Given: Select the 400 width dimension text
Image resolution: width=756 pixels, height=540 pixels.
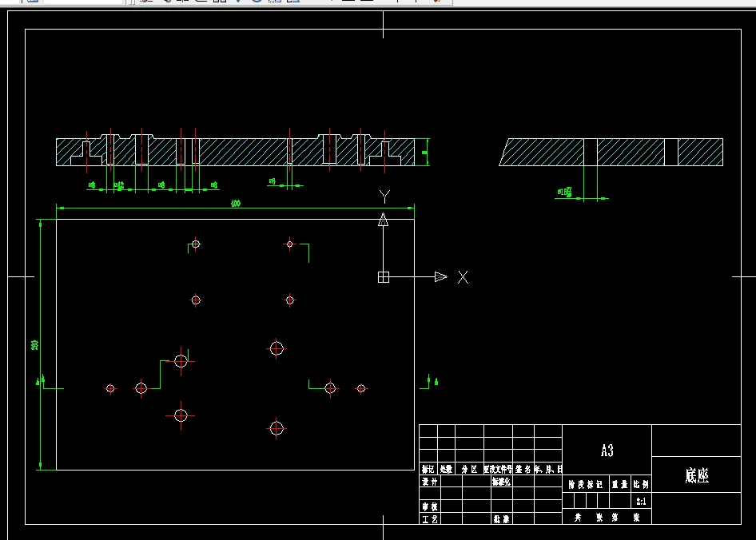Looking at the screenshot, I should 235,204.
